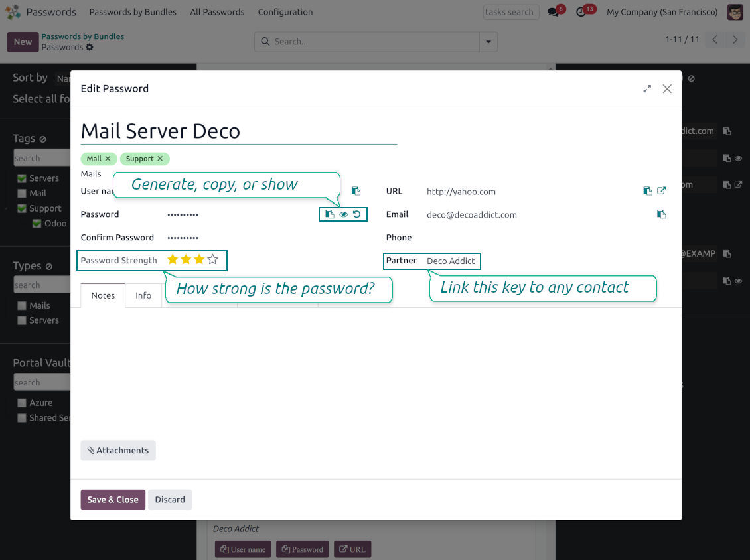Image resolution: width=750 pixels, height=560 pixels.
Task: Remove the Support tag
Action: [160, 159]
